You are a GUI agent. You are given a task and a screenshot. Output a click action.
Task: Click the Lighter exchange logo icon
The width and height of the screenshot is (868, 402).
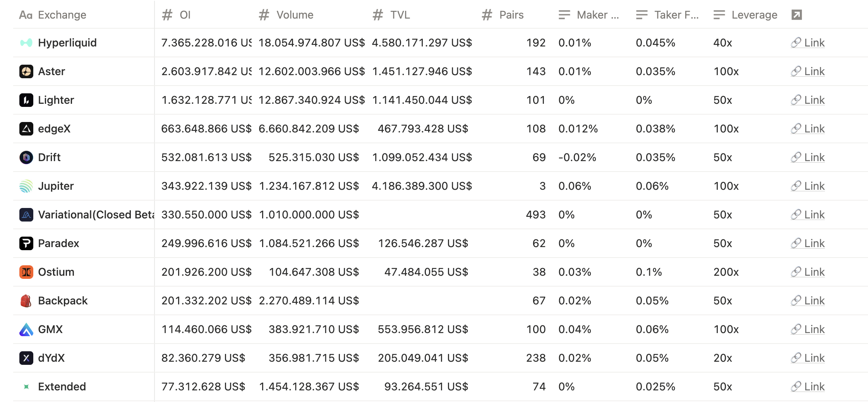click(x=26, y=100)
